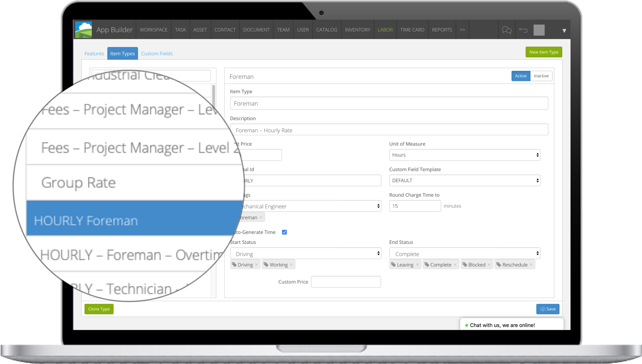Expand the Custom Field Template dropdown
The height and width of the screenshot is (364, 642).
pyautogui.click(x=464, y=180)
